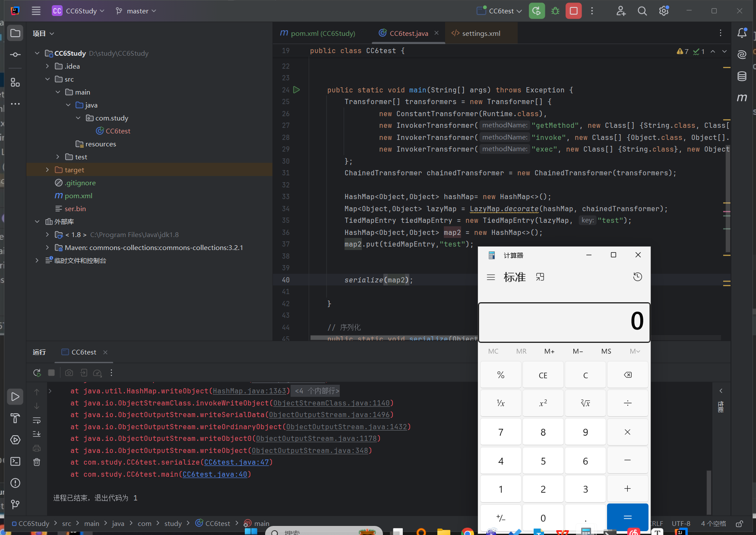The width and height of the screenshot is (756, 535).
Task: Start debugging with the bug icon
Action: coord(555,11)
